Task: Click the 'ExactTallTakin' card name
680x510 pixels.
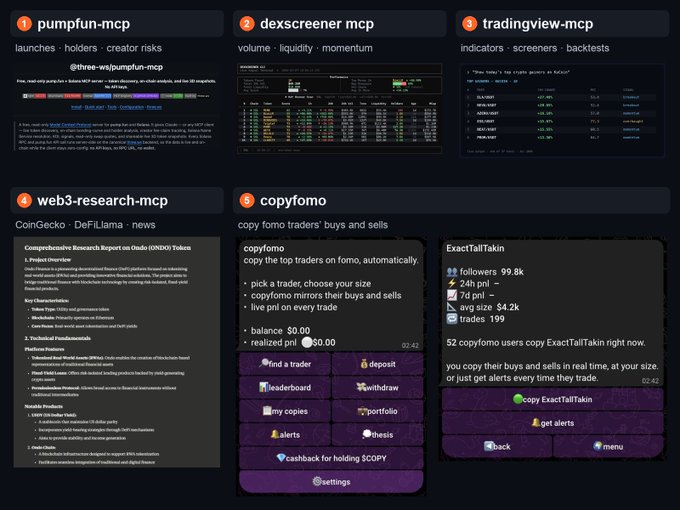Action: tap(475, 248)
